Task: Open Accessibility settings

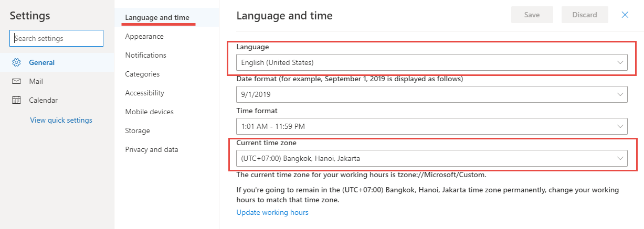Action: (x=145, y=93)
